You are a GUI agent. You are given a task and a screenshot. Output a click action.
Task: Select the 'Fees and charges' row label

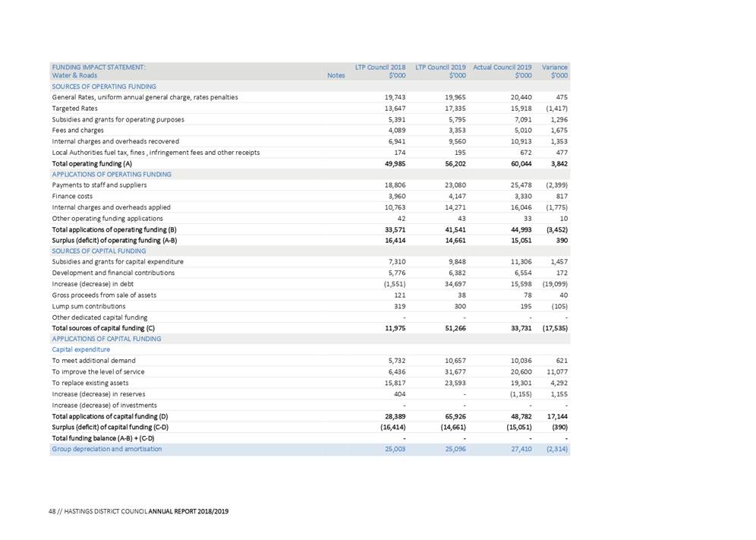(77, 131)
